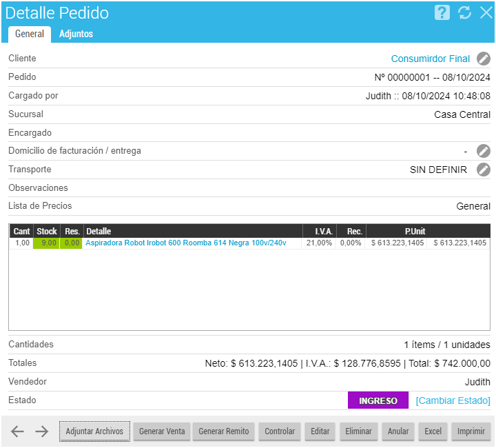496x448 pixels.
Task: Open the Consumirdor Final client link
Action: (x=430, y=59)
